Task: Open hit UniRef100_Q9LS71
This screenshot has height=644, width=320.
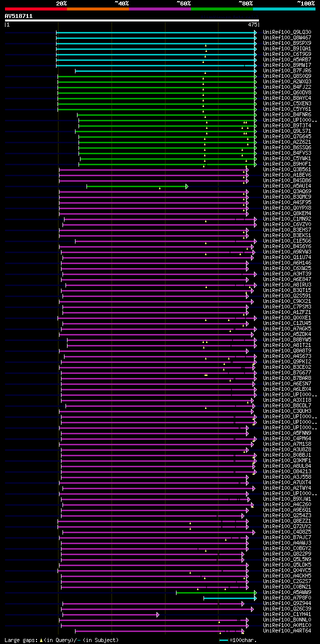Action: [x=287, y=131]
